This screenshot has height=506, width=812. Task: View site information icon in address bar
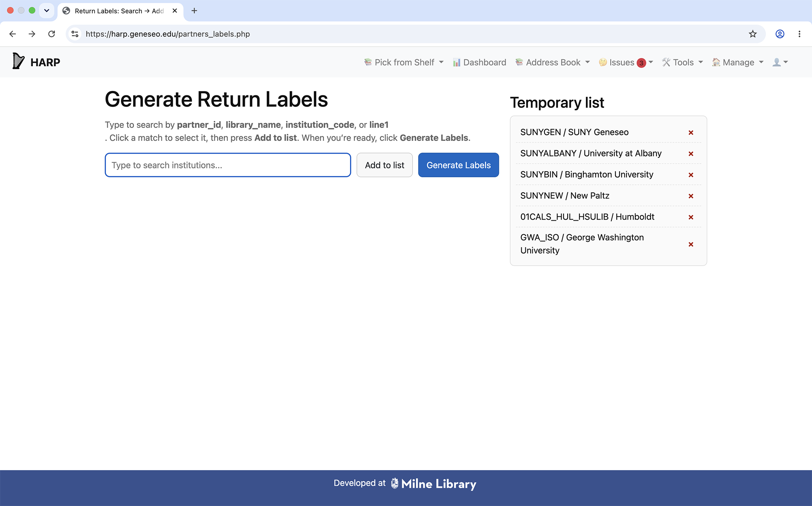click(75, 34)
